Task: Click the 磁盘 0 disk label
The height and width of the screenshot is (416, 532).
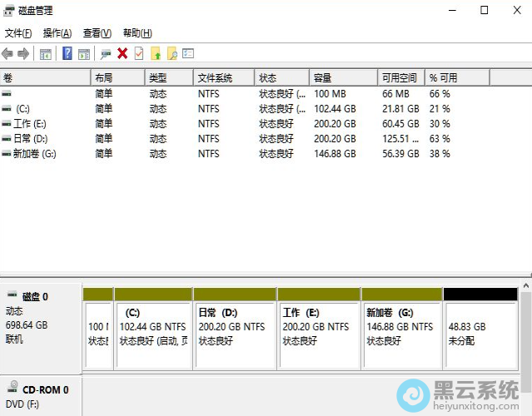Action: 35,296
